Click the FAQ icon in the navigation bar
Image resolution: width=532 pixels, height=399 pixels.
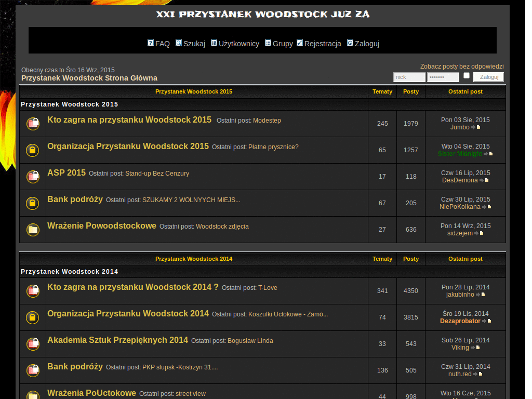click(x=151, y=43)
